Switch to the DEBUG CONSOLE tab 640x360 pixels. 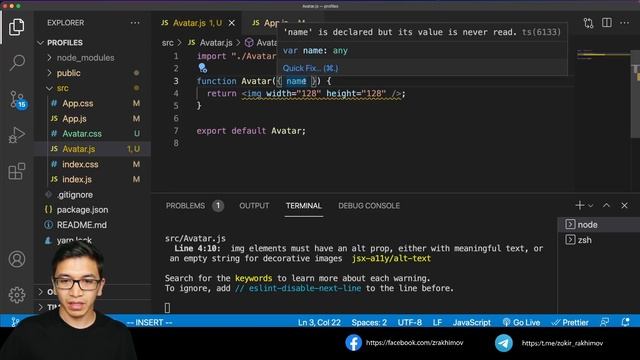pos(369,206)
